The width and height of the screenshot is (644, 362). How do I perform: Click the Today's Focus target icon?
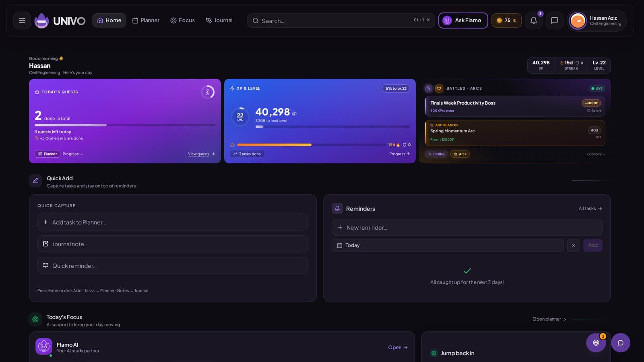coord(35,319)
